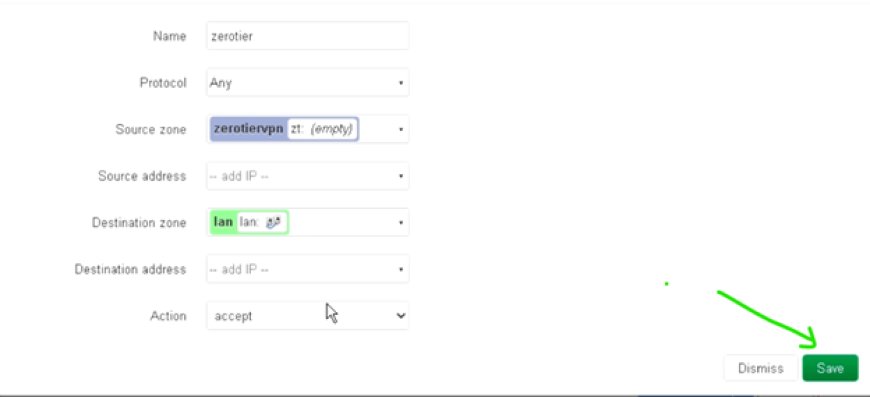The image size is (870, 397).
Task: Click the Action field label
Action: [168, 316]
